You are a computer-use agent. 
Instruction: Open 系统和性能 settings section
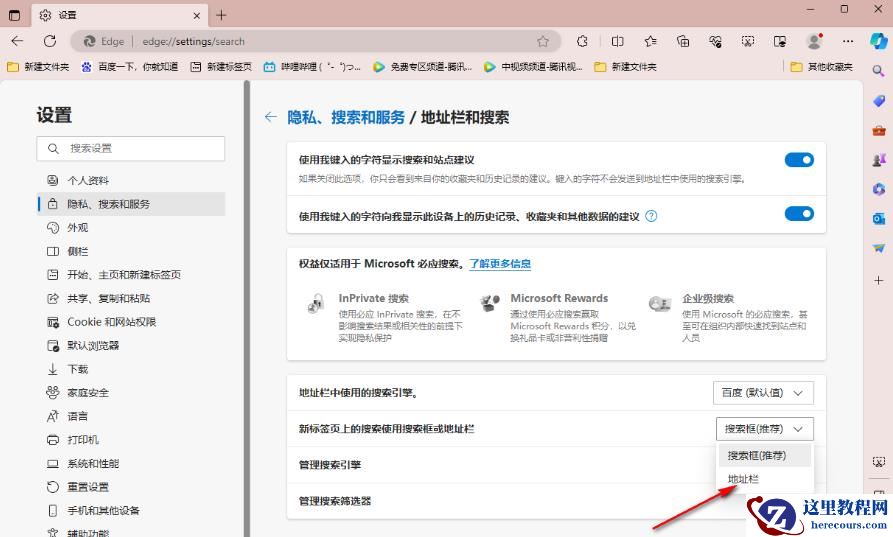pos(132,464)
